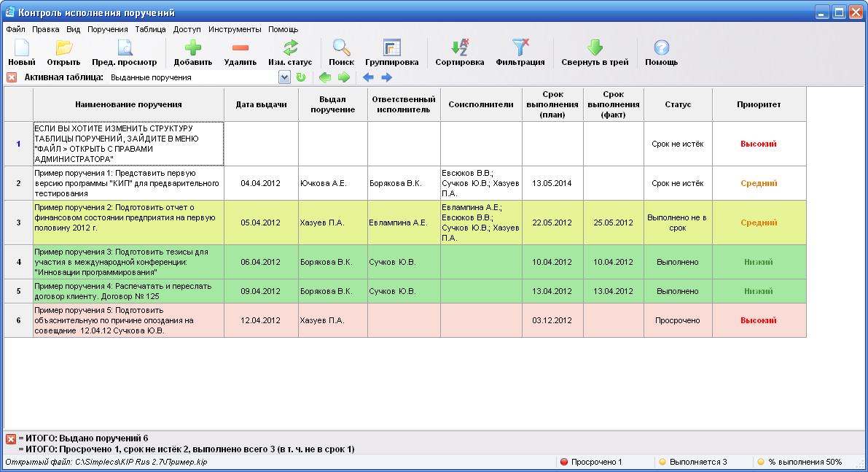Close the active table bar with red X
The height and width of the screenshot is (472, 868).
(12, 77)
